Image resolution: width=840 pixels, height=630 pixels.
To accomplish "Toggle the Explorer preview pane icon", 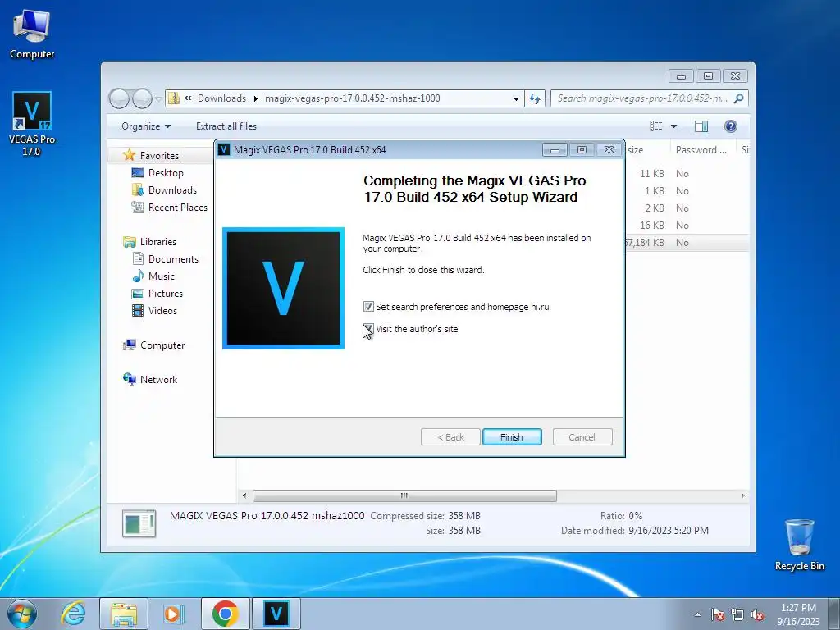I will (x=701, y=126).
